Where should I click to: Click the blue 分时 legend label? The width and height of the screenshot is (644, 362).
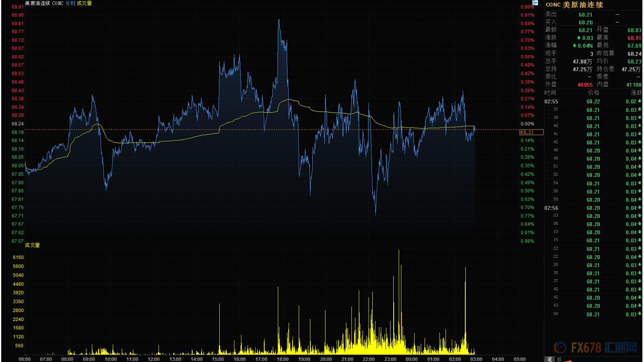pyautogui.click(x=70, y=3)
